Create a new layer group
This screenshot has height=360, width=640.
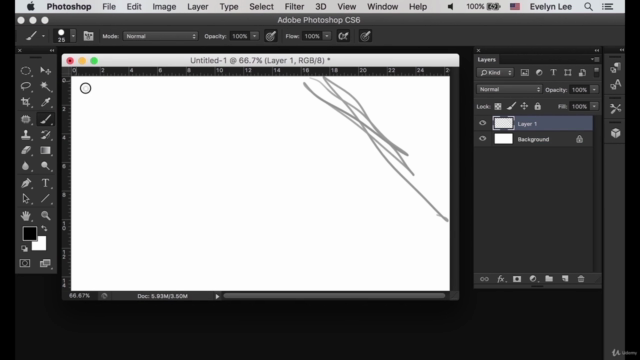pos(549,279)
